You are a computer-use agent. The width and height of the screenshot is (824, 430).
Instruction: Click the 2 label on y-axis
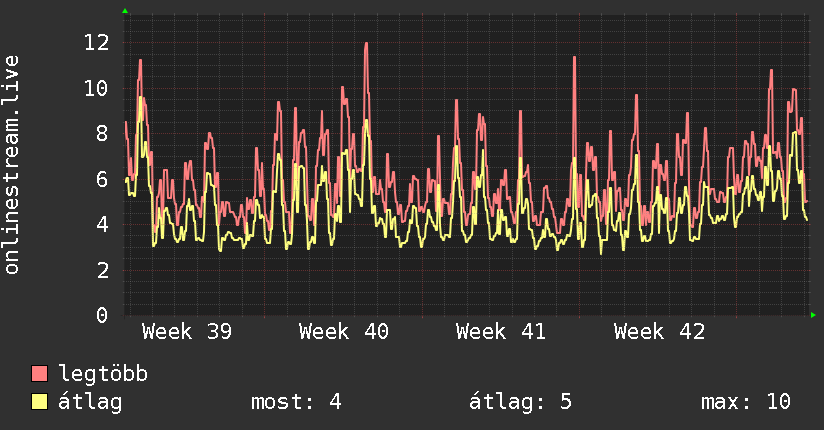pyautogui.click(x=102, y=270)
